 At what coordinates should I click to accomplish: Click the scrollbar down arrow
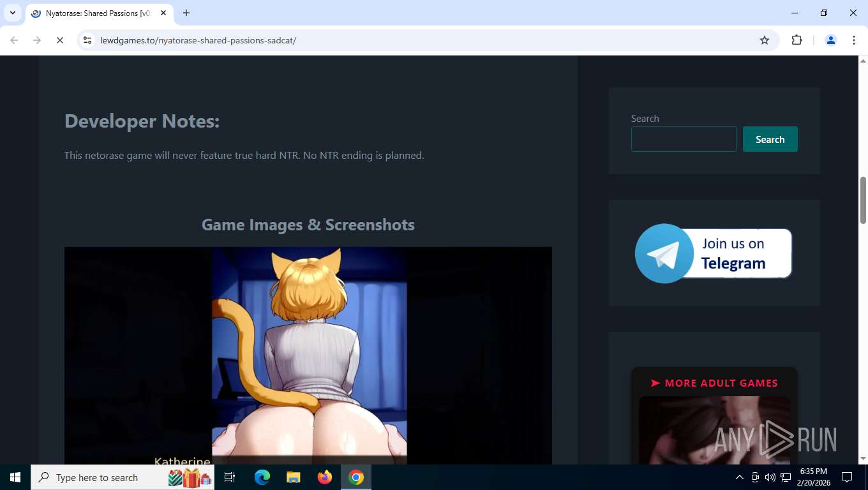(x=863, y=459)
